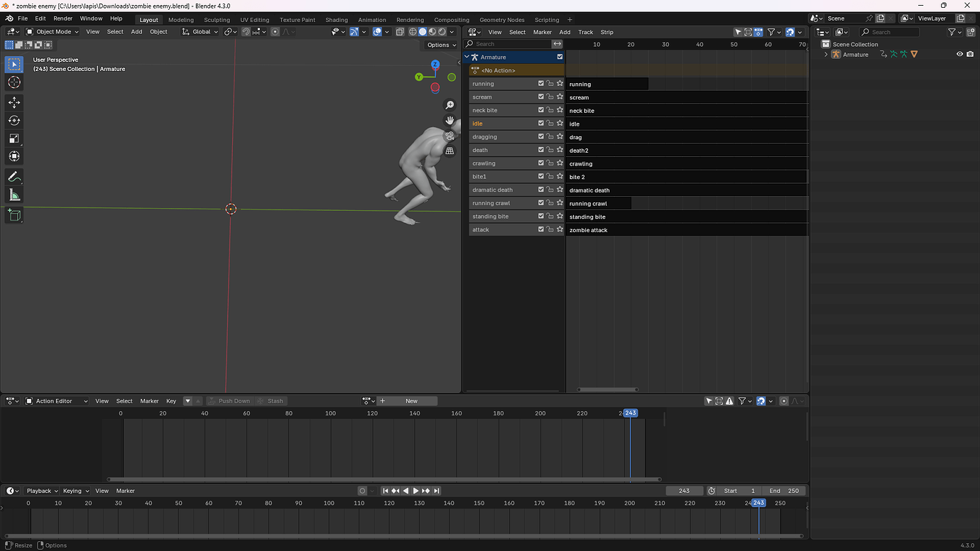Toggle the Armature checkbox in the NLA editor
Viewport: 980px width, 551px height.
pyautogui.click(x=560, y=57)
